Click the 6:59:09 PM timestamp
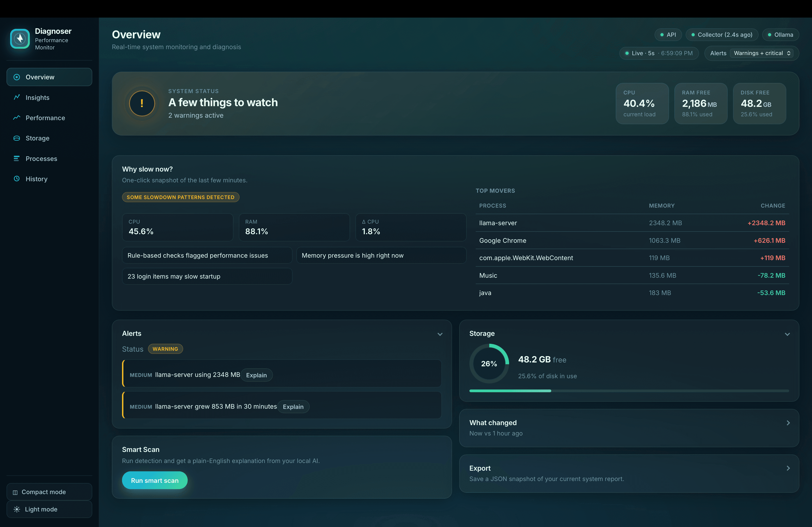Screen dimensions: 812x527 [x=677, y=53]
